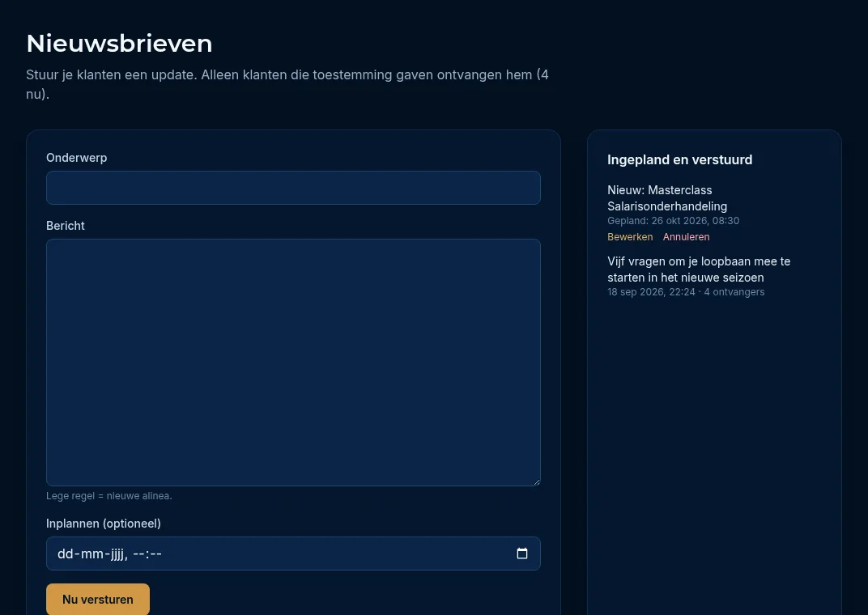868x615 pixels.
Task: Click the Nu versturen button
Action: 98,600
